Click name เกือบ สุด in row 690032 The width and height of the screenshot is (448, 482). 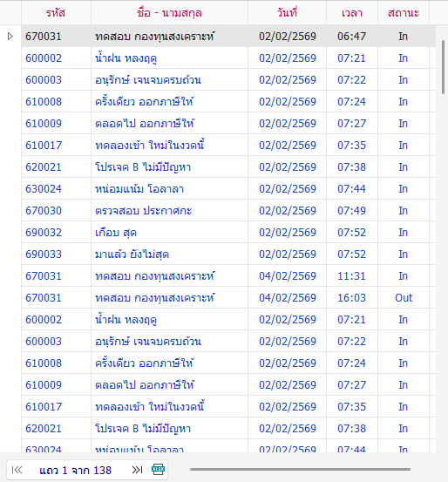(x=116, y=233)
